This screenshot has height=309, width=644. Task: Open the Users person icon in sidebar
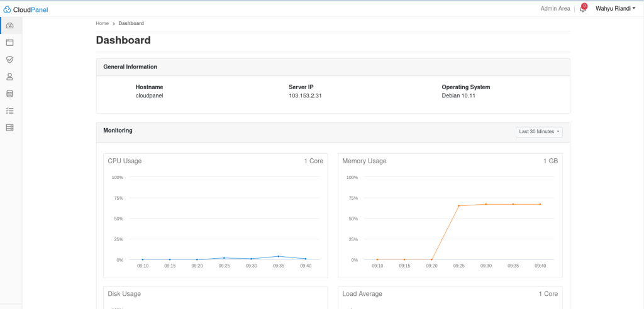click(9, 77)
